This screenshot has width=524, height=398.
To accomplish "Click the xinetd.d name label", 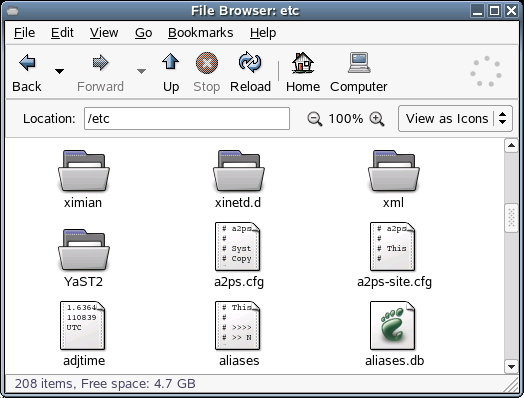I will [238, 203].
